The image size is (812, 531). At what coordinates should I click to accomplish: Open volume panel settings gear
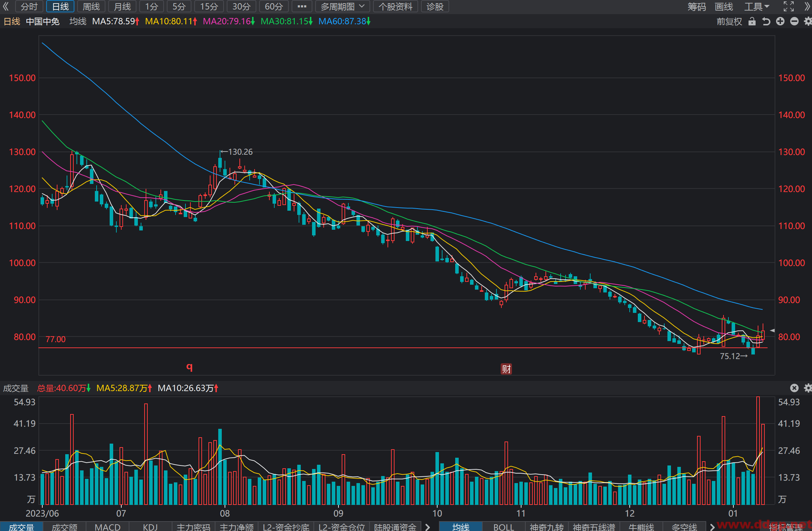[x=808, y=388]
